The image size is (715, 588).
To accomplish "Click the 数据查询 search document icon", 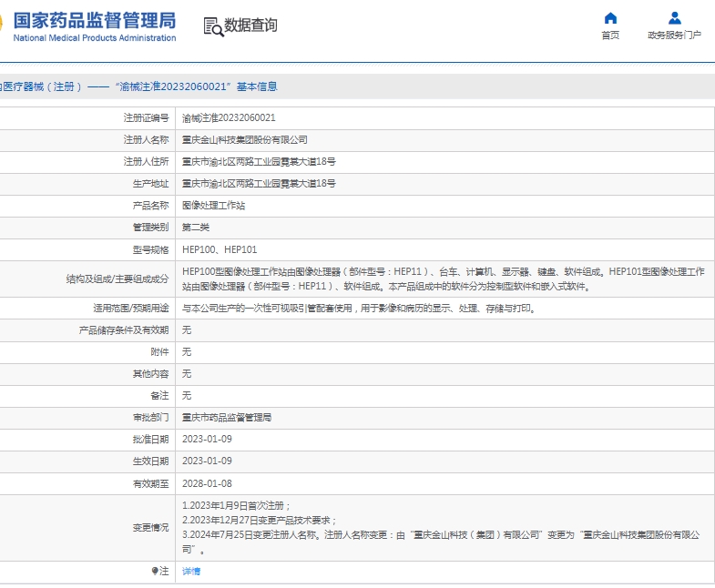I will [213, 27].
